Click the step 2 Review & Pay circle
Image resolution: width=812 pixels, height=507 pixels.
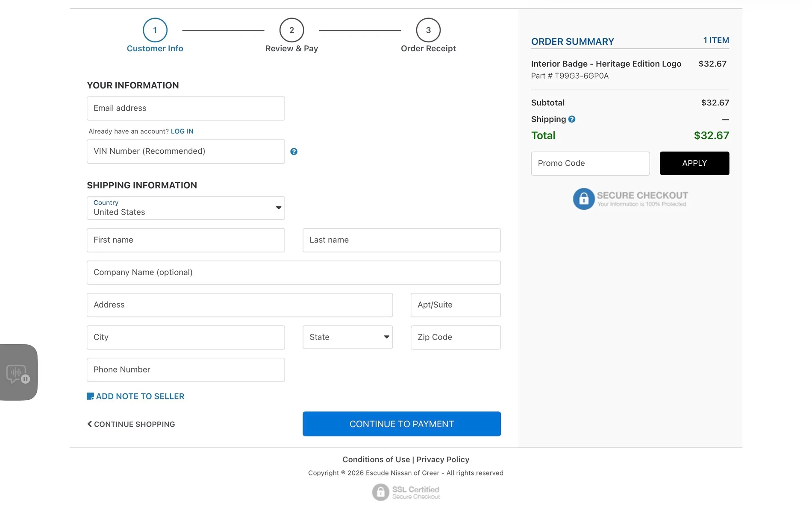[291, 30]
